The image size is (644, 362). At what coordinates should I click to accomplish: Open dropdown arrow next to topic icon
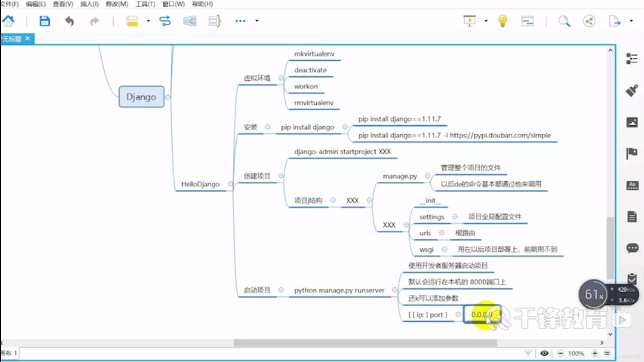click(x=148, y=21)
